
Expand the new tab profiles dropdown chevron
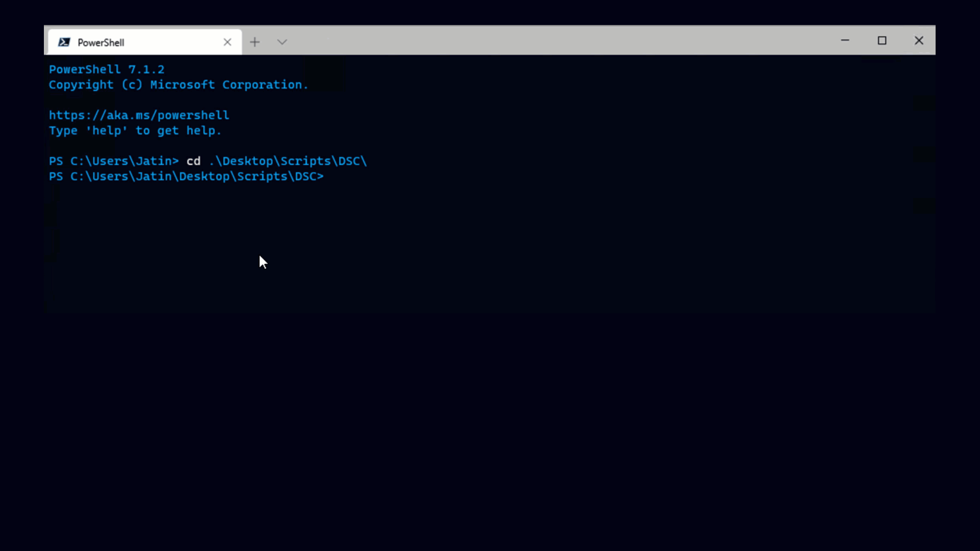click(x=282, y=42)
